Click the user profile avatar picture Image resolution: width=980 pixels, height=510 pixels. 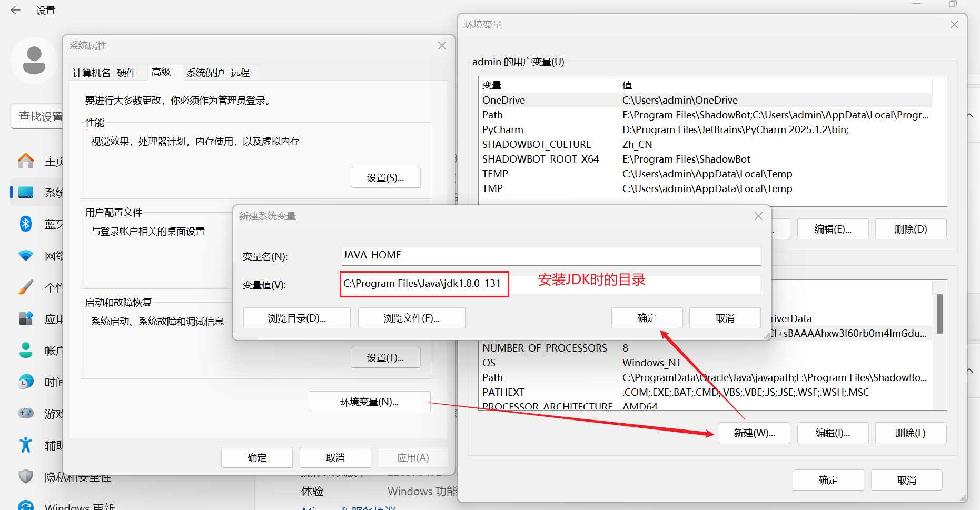34,61
